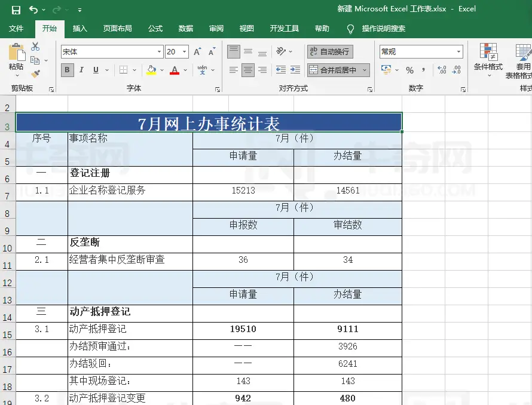Click the decrease decimal icon

tap(456, 70)
